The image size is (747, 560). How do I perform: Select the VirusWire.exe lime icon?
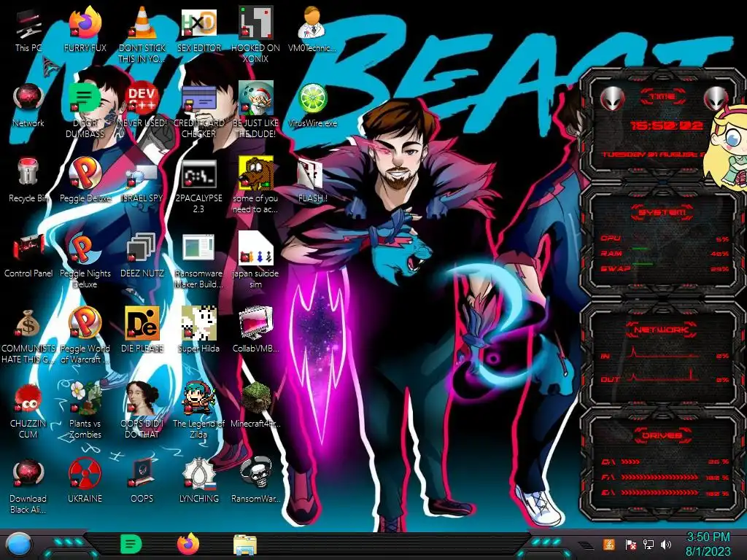[x=312, y=105]
